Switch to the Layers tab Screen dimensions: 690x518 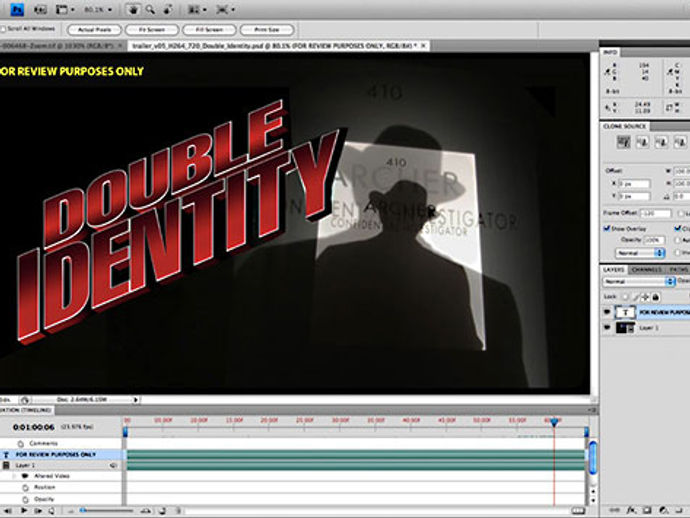point(613,269)
